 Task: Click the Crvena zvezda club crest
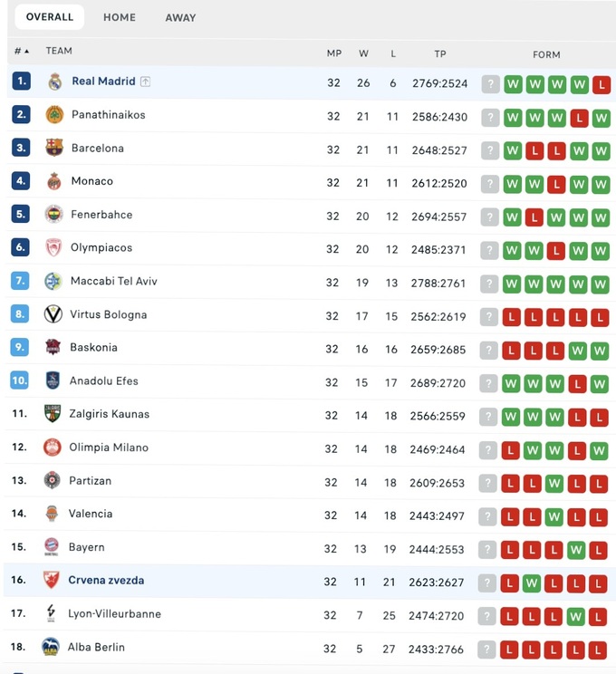(x=52, y=581)
